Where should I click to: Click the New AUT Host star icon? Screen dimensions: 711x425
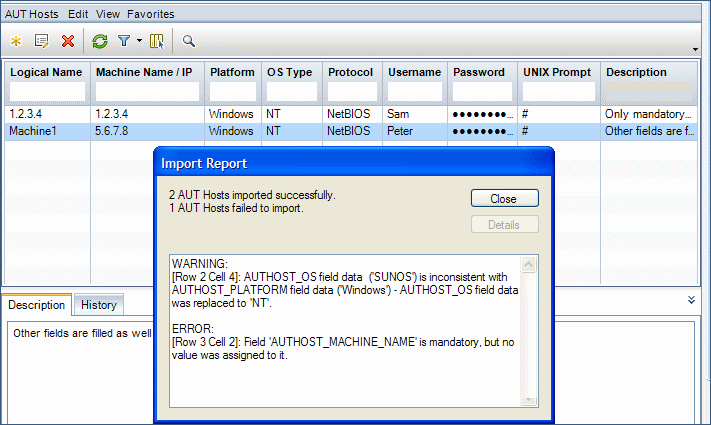(x=16, y=41)
